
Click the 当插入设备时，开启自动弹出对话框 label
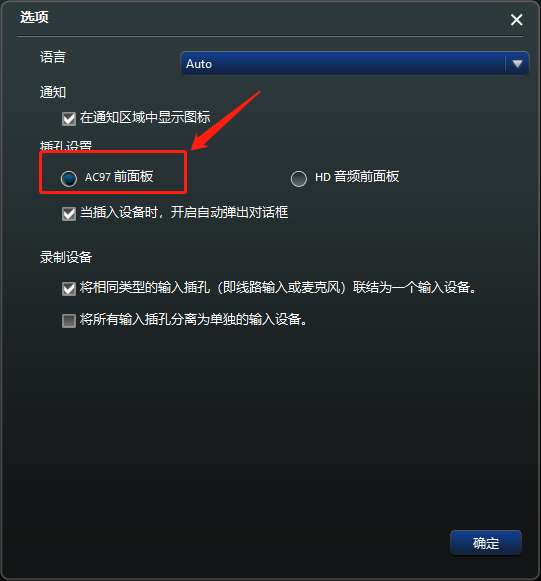point(184,212)
